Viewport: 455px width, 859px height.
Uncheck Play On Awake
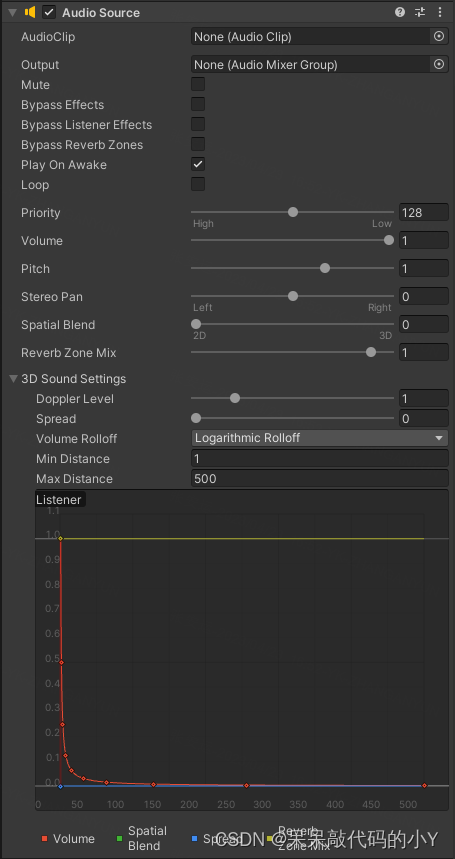(198, 164)
